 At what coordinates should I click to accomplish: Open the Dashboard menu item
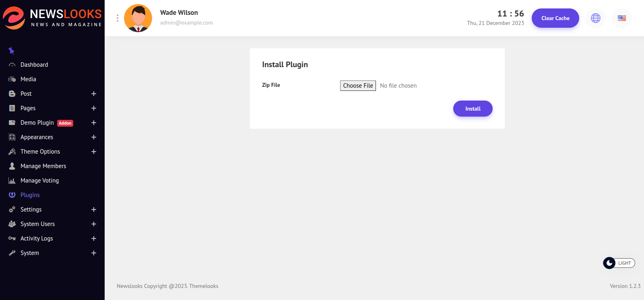pos(34,65)
